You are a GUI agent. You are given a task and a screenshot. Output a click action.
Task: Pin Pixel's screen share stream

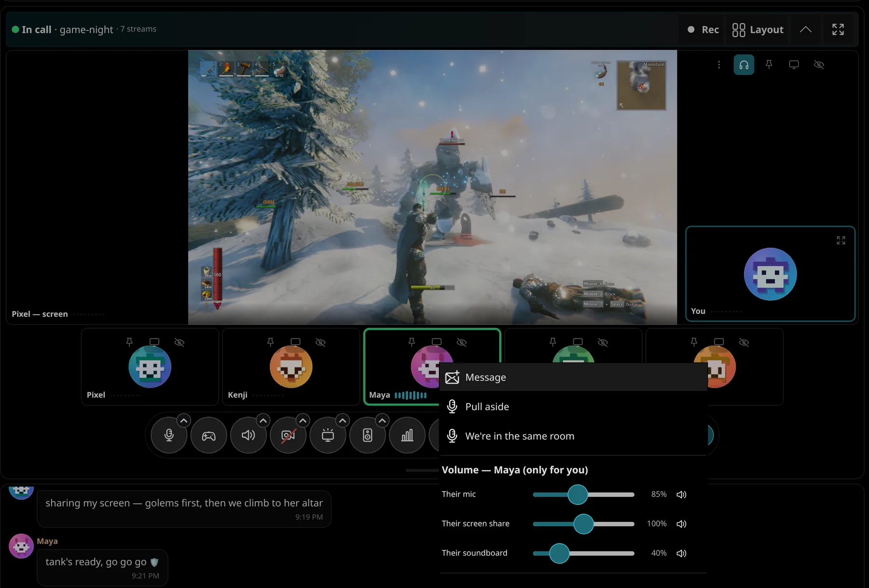point(769,65)
